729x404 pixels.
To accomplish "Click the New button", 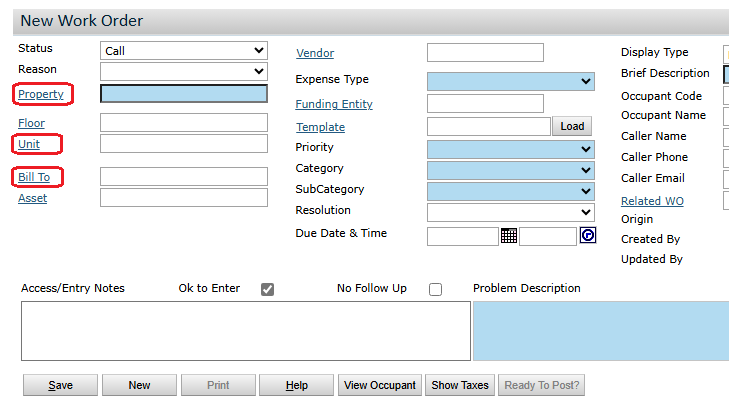I will (x=139, y=385).
